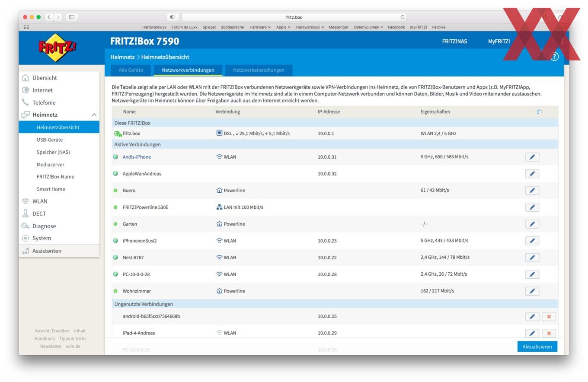Switch to the Netzwerkeinstellungen tab
Viewport: 588px width, 382px height.
[x=259, y=70]
